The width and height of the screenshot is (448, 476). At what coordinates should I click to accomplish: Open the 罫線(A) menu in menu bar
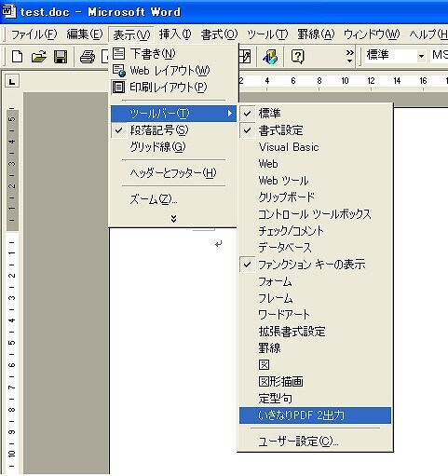(x=316, y=34)
